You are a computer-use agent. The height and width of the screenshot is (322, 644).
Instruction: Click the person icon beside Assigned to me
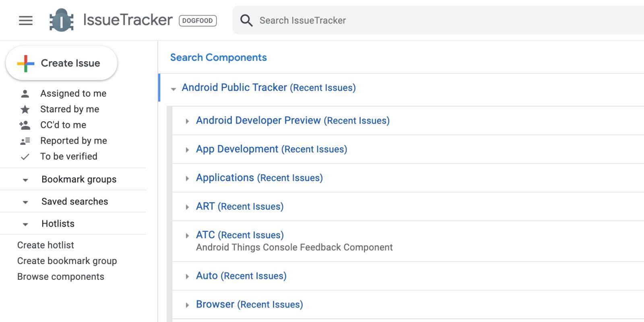[x=25, y=94]
